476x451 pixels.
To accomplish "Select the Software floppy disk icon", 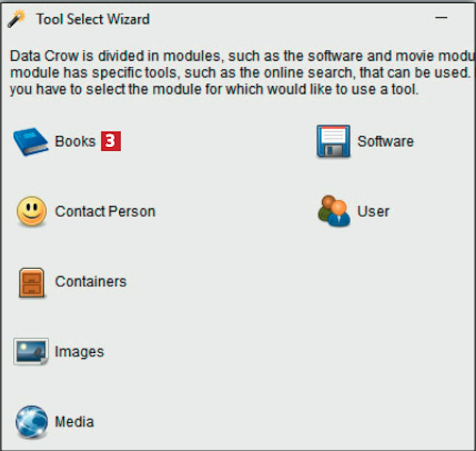I will coord(334,141).
